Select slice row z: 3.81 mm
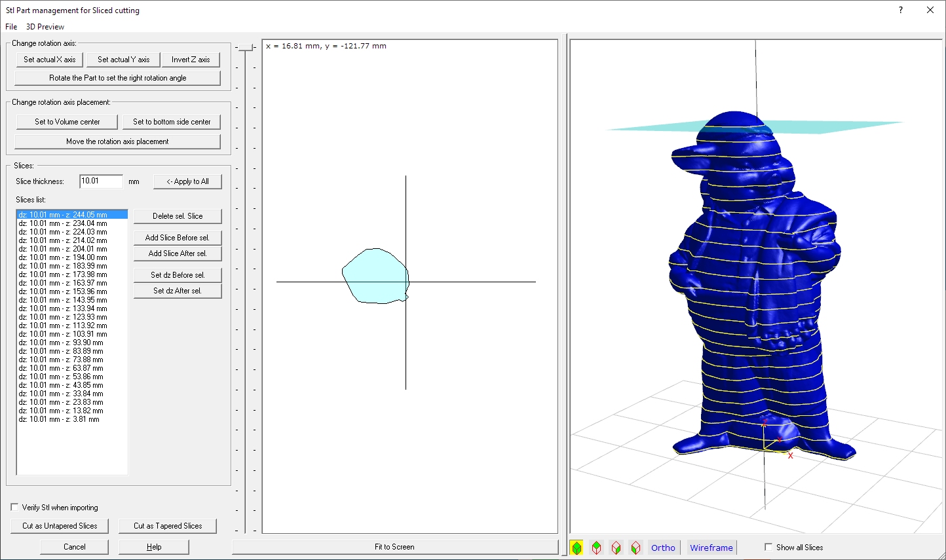This screenshot has height=560, width=946. (x=72, y=419)
